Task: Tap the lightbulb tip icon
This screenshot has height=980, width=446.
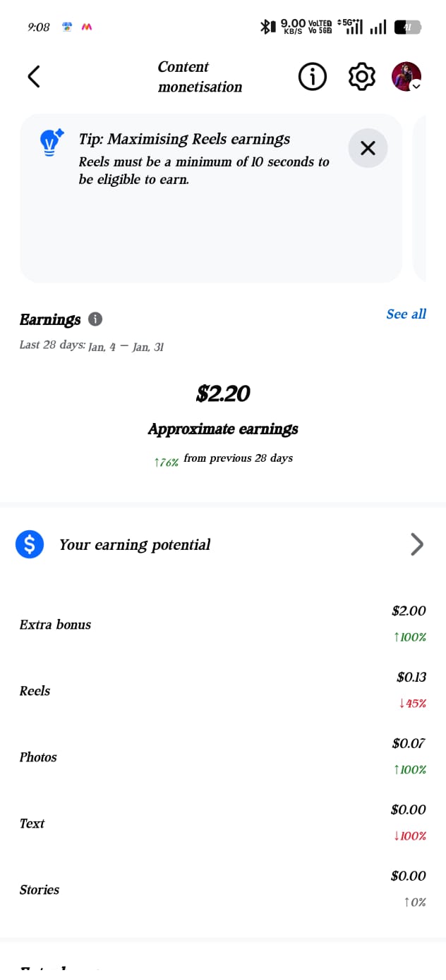Action: 51,142
